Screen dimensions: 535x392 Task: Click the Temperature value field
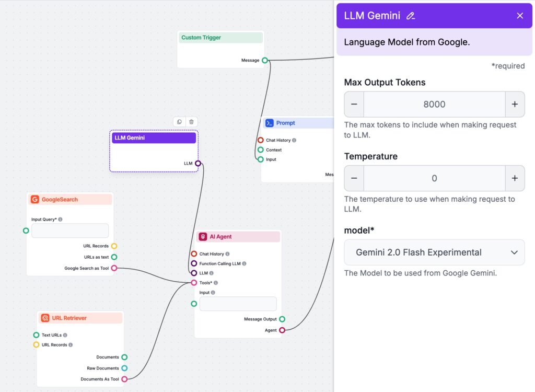pyautogui.click(x=434, y=178)
